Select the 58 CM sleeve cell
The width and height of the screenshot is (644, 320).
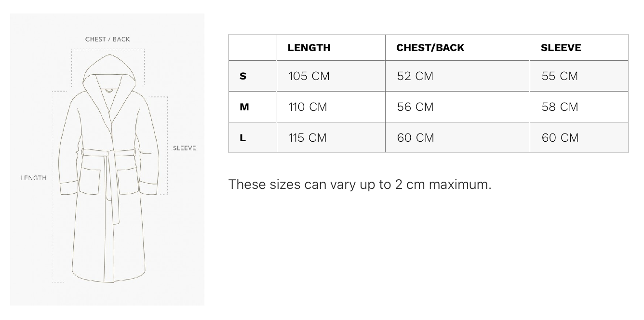coord(579,107)
